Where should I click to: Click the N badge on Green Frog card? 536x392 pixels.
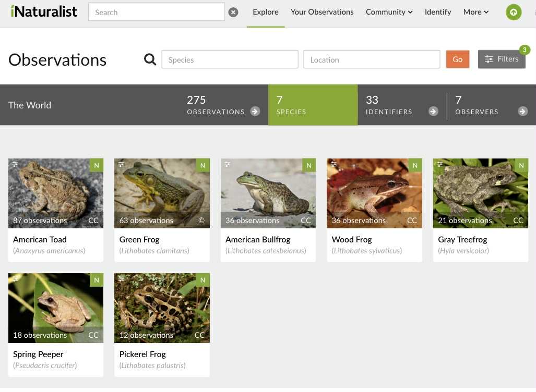point(203,166)
